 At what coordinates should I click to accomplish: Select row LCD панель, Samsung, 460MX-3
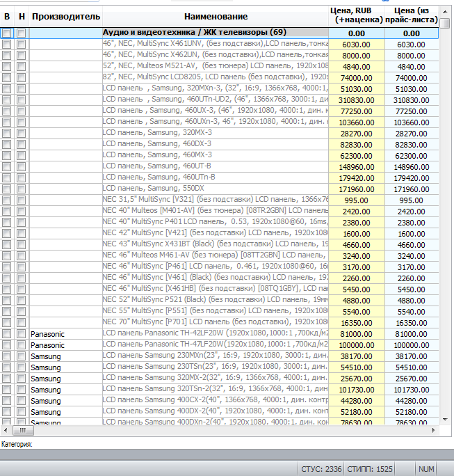[x=219, y=156]
